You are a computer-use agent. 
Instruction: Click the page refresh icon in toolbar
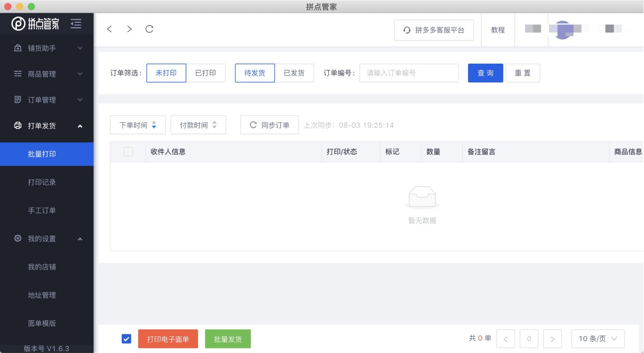coord(149,29)
